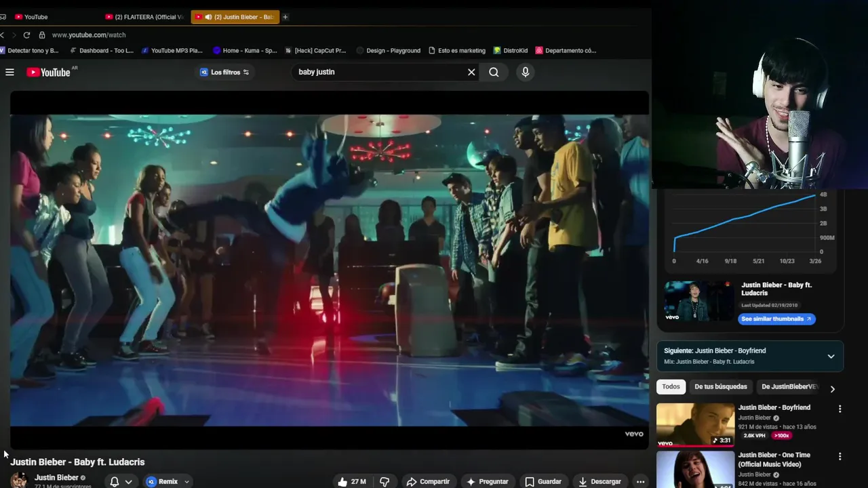Switch to the FLAITEERA tab
Image resolution: width=868 pixels, height=488 pixels.
click(x=144, y=17)
